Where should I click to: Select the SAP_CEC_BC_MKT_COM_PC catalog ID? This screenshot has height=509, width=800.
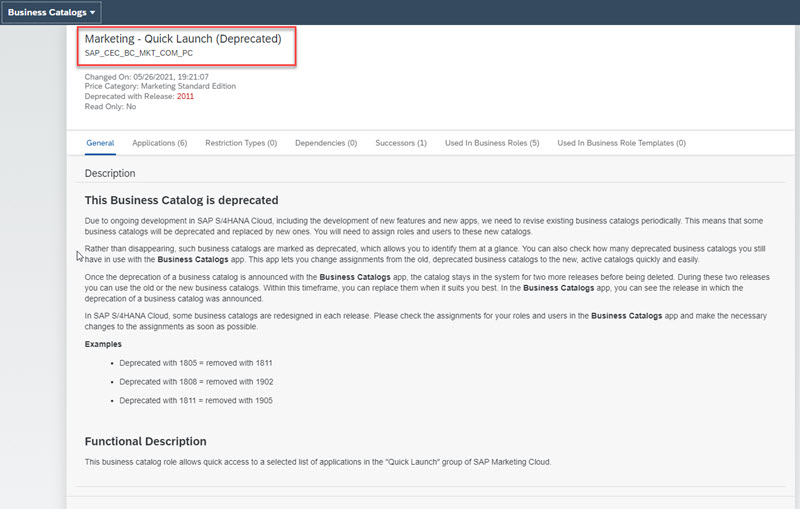coord(139,53)
